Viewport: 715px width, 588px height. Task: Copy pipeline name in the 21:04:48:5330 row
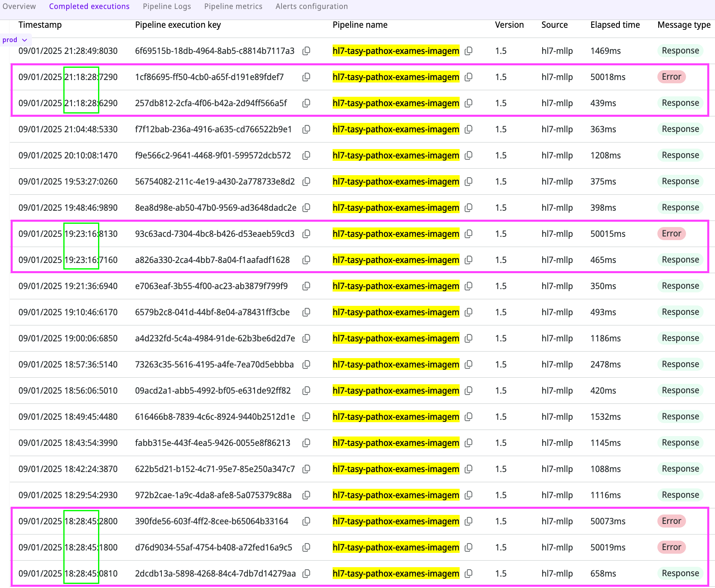pos(469,129)
